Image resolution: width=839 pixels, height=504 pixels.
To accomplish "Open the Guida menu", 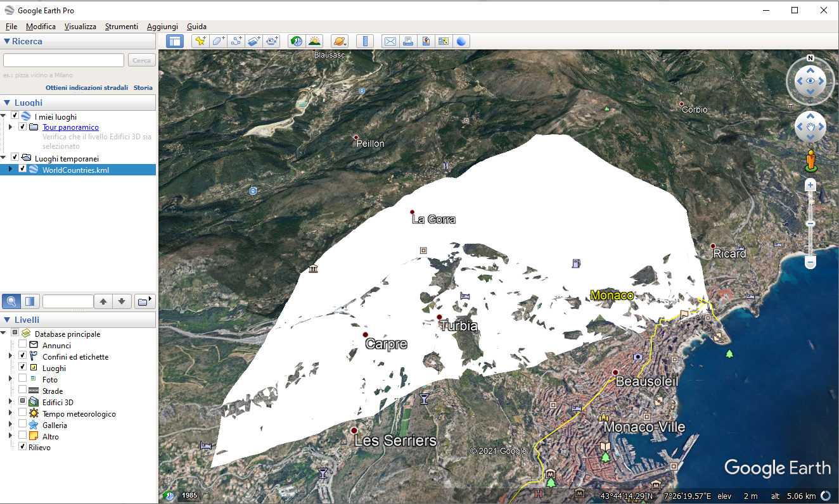I will (196, 27).
